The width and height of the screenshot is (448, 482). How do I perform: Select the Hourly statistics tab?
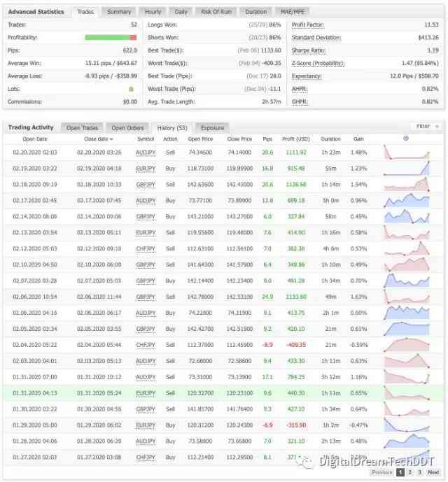153,12
